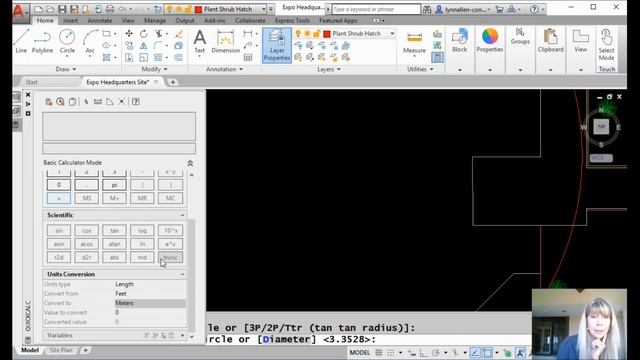Screen dimensions: 640x360
Task: Click the Move tool in Modify panel
Action: click(x=129, y=33)
